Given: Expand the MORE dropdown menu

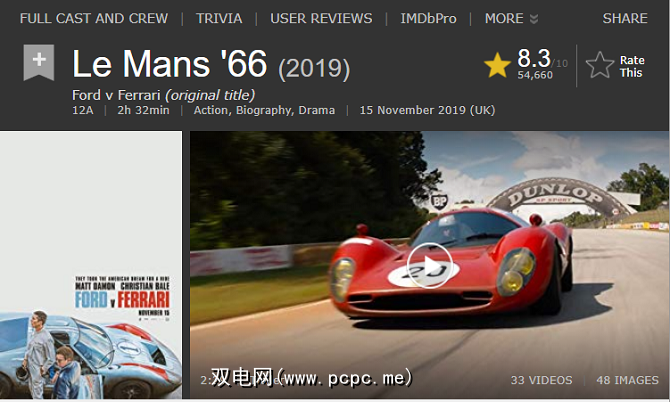Looking at the screenshot, I should coord(511,18).
